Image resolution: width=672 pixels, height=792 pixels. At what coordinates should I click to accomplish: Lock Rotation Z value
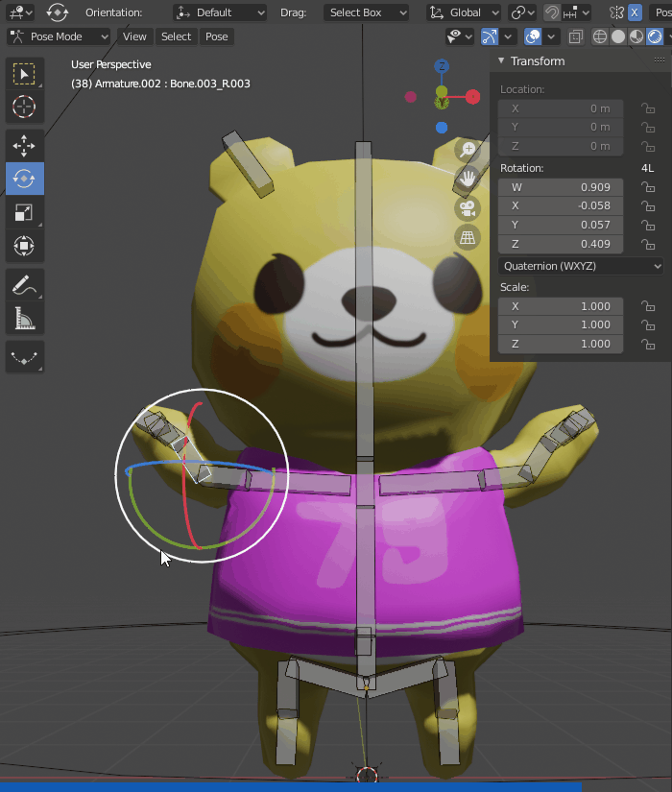coord(648,244)
